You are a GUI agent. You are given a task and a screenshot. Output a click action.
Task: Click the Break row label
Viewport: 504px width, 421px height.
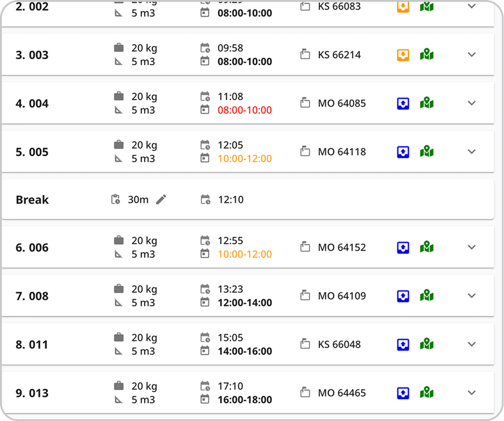tap(32, 200)
